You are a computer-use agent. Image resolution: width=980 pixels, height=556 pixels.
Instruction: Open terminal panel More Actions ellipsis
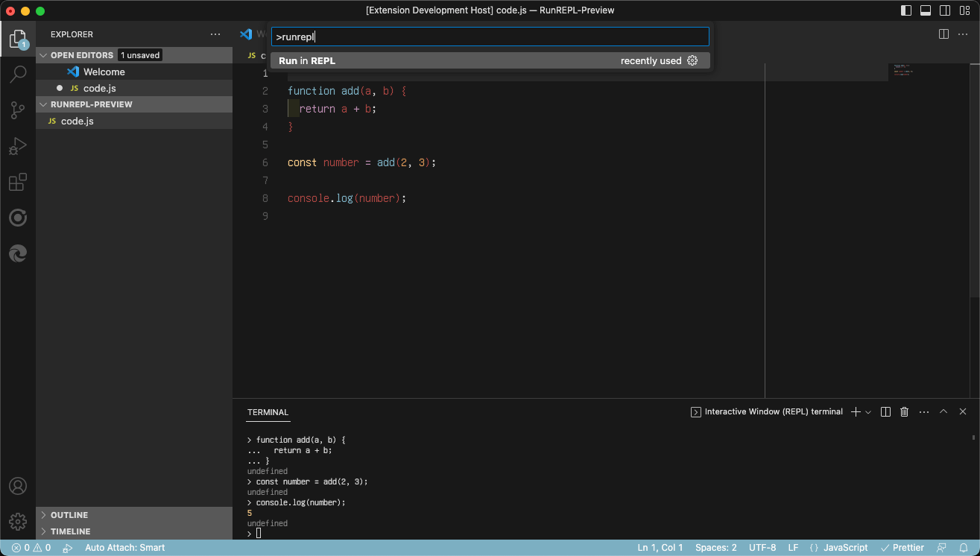pyautogui.click(x=924, y=411)
